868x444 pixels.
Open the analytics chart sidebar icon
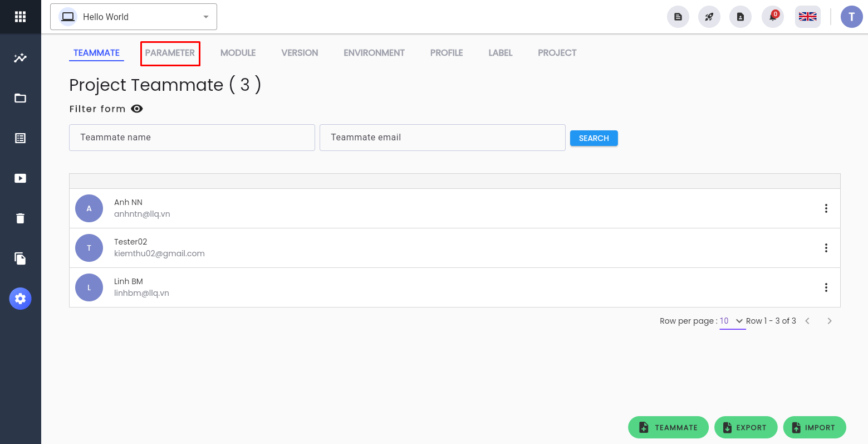point(21,58)
